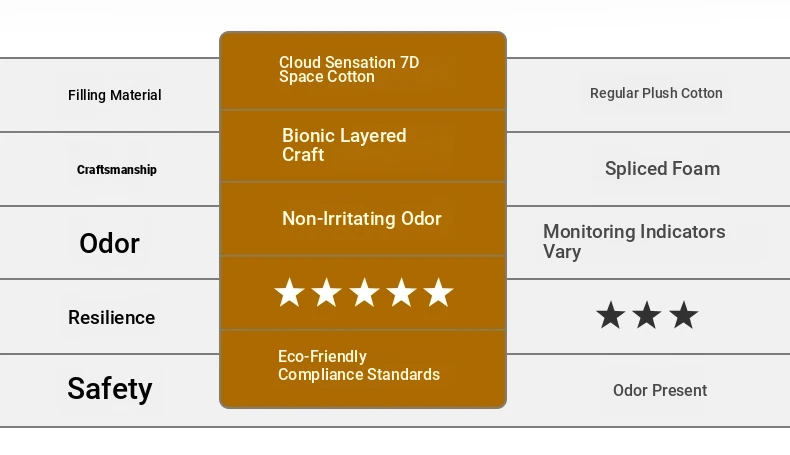
Task: Click the first dark star in the three-star rating
Action: 610,316
